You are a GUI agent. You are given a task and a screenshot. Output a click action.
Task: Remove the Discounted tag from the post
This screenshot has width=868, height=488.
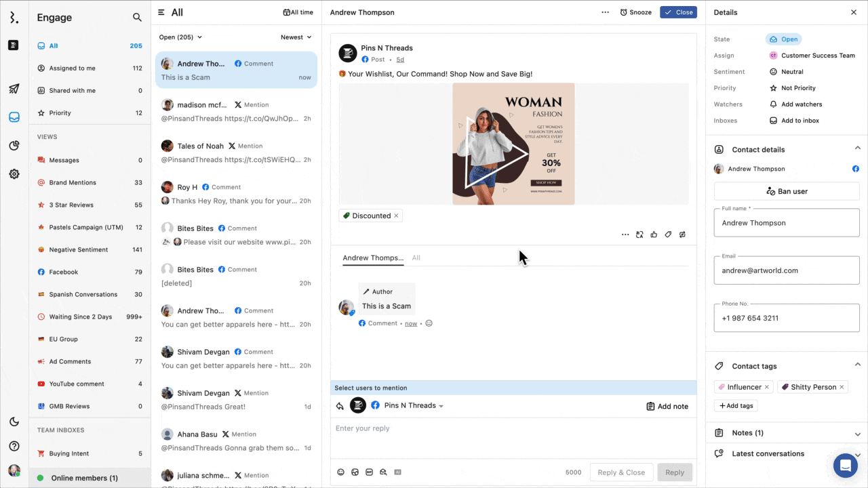(x=397, y=216)
